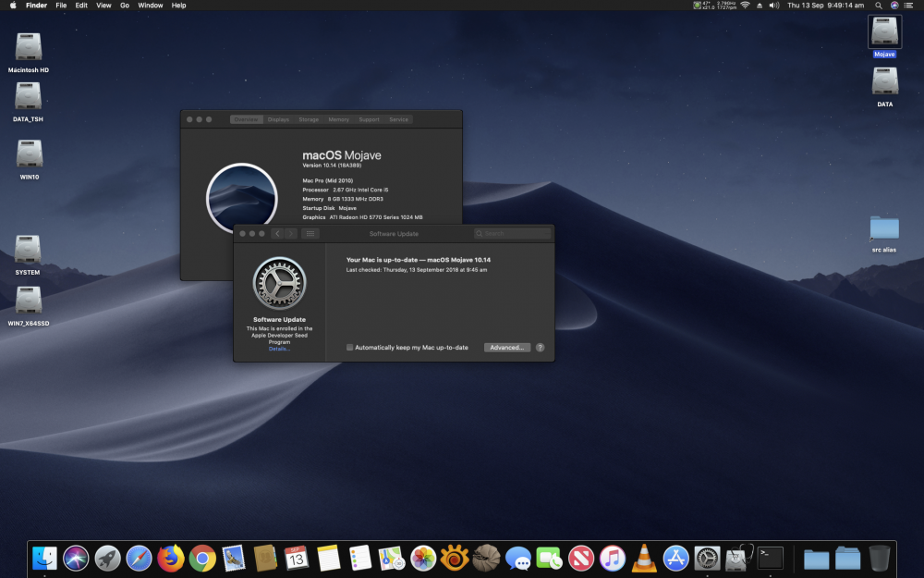The width and height of the screenshot is (924, 578).
Task: Select Overview tab in About This Mac
Action: (x=246, y=119)
